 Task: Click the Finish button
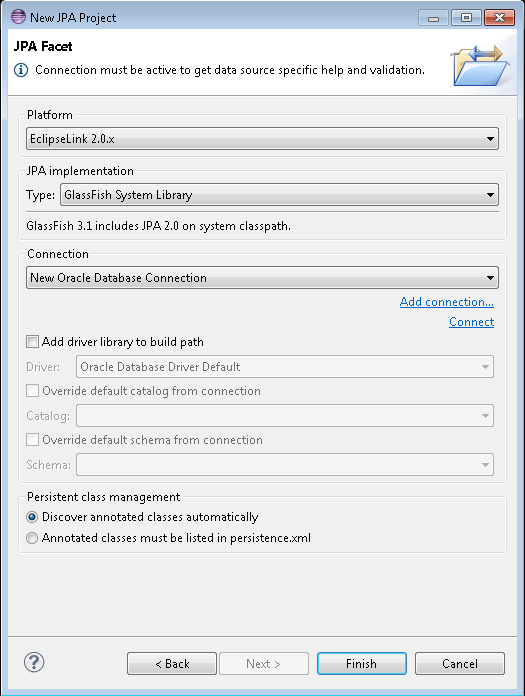coord(362,664)
